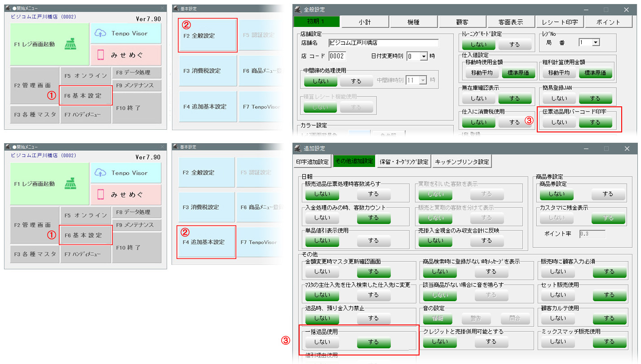This screenshot has height=364, width=641.
Task: Click the cash register icon in the upper start menu
Action: tap(69, 44)
